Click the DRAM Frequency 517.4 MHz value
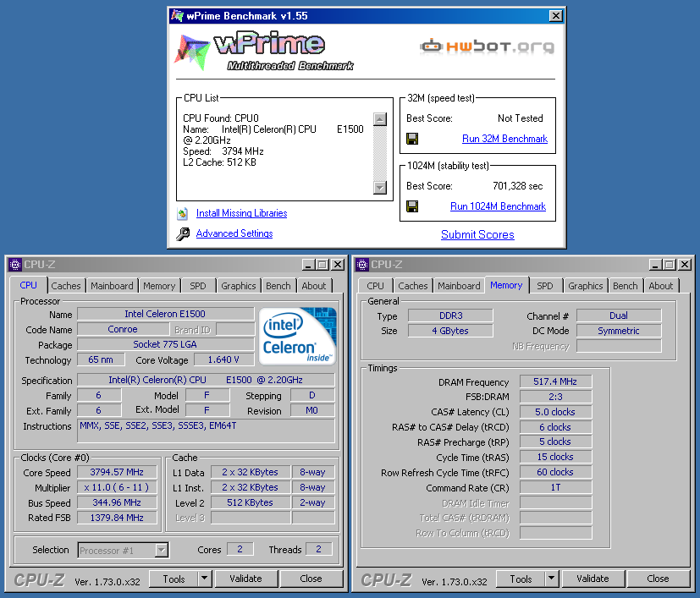700x598 pixels. [555, 381]
